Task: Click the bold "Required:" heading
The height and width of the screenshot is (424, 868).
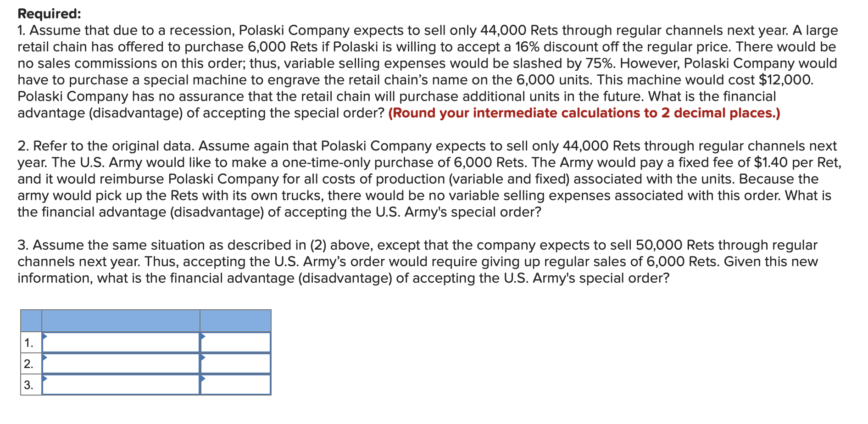Action: point(49,14)
